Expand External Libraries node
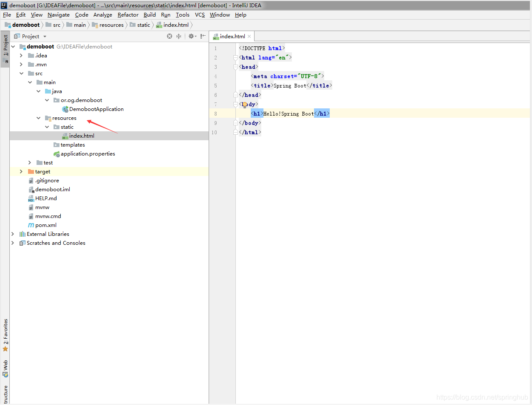This screenshot has width=532, height=405. click(x=13, y=234)
